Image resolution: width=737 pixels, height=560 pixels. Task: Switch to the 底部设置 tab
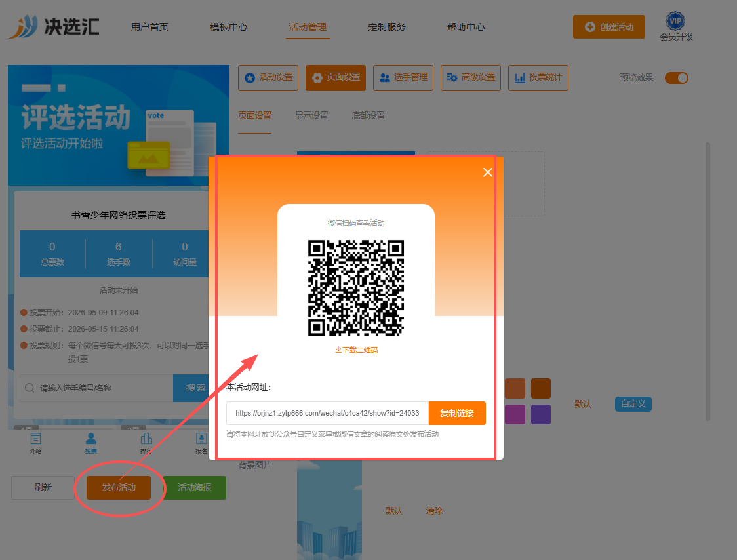(368, 115)
